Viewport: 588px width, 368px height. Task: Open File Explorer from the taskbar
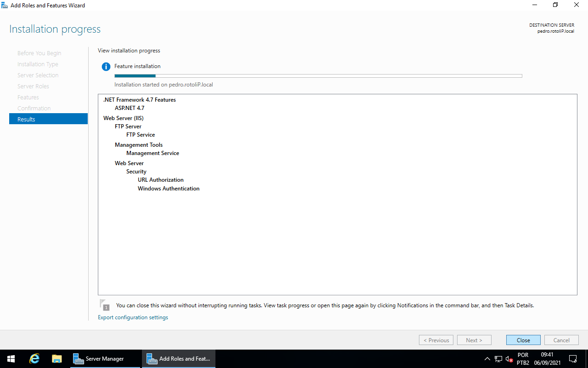pyautogui.click(x=57, y=358)
